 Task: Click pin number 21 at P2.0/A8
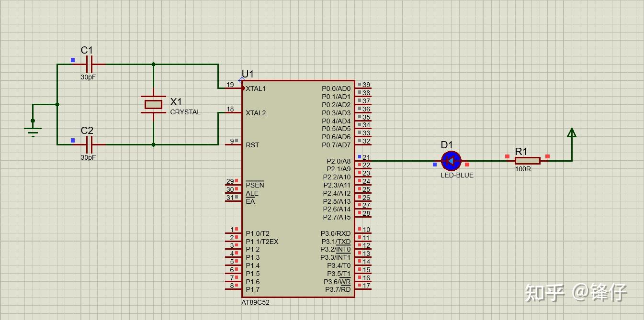click(x=366, y=157)
